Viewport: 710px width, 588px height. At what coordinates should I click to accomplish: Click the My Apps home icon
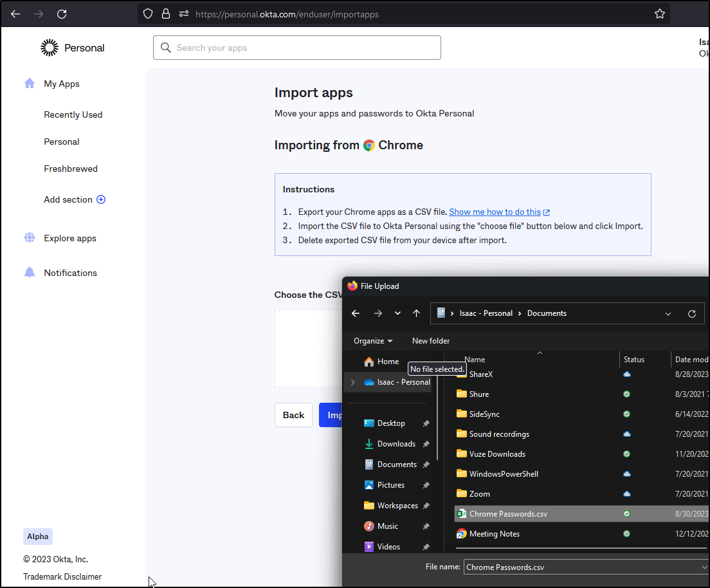(x=30, y=84)
